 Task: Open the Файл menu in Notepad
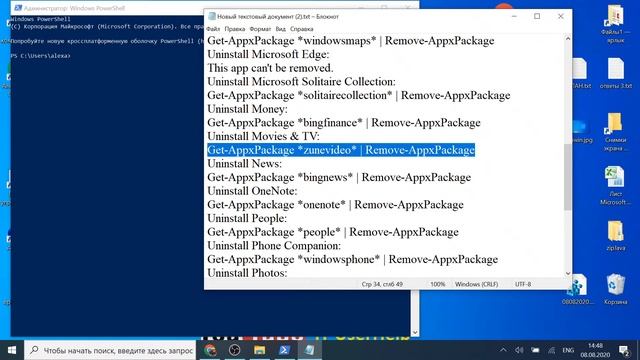[x=213, y=29]
